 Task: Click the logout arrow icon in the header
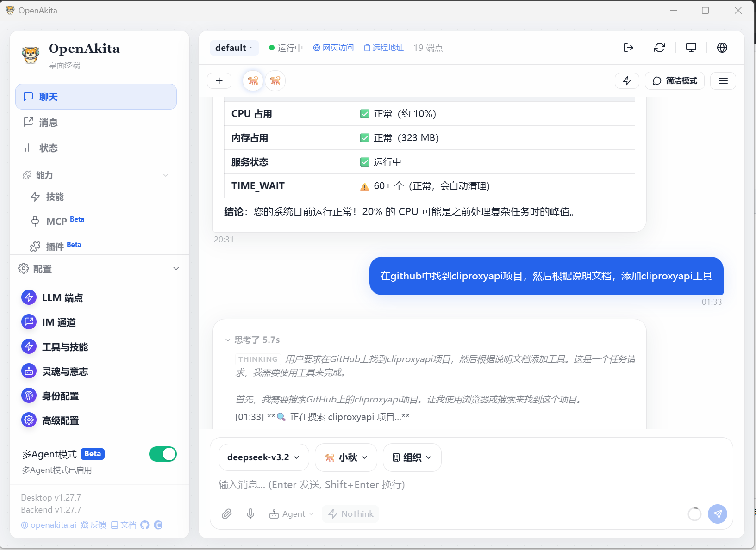tap(628, 48)
